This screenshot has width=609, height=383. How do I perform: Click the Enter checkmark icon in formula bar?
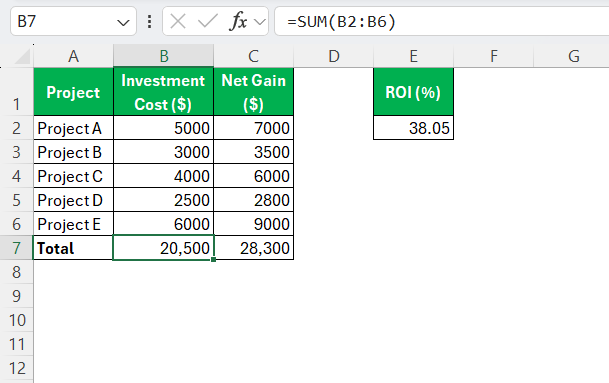tap(208, 21)
